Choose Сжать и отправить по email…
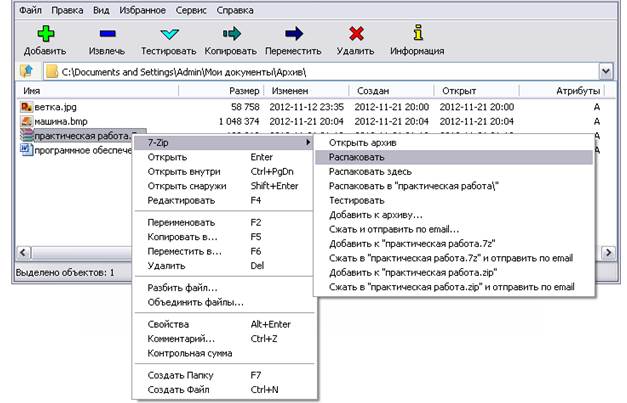627x403 pixels. 454,229
